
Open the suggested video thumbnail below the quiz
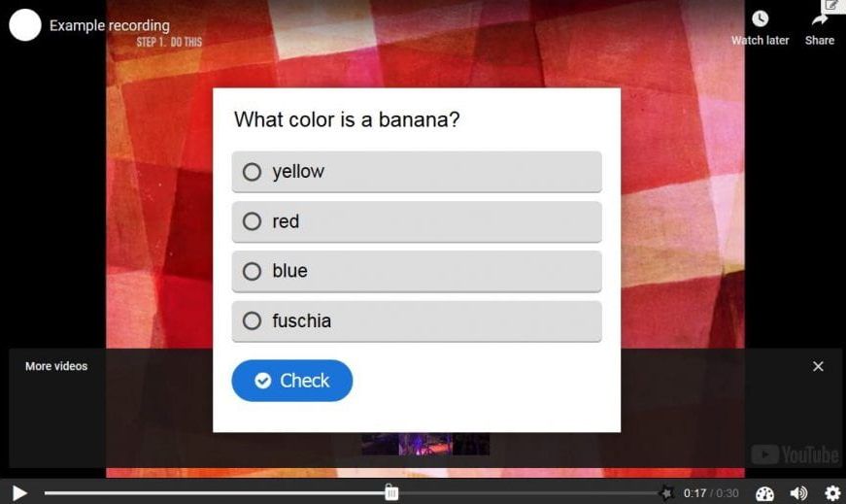coord(425,444)
